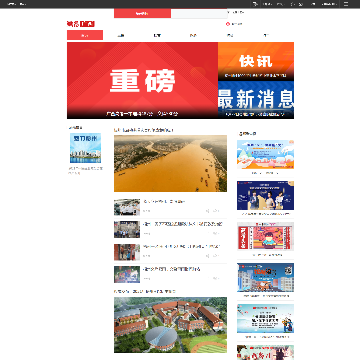Open the hamburger menu in the top bar
This screenshot has height=360, width=360.
point(346,4)
